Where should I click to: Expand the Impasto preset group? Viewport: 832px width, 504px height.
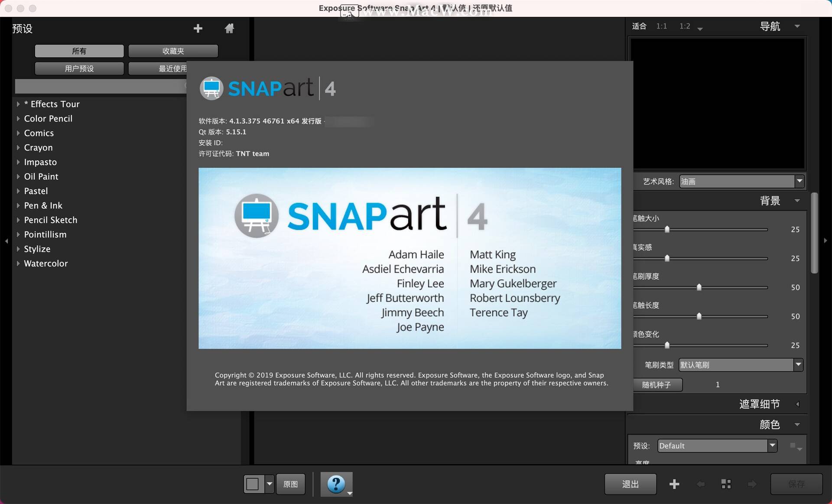point(18,162)
